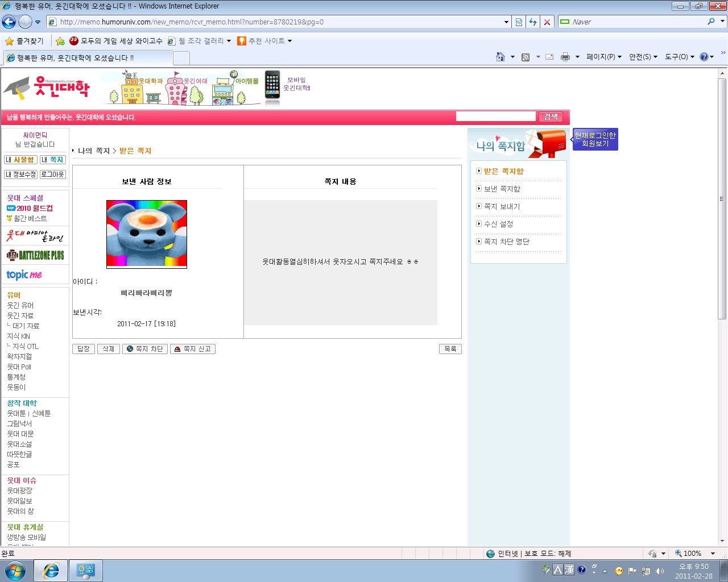Expand the 페이지(P) menu dropdown
Screen dimensions: 728x582
604,57
